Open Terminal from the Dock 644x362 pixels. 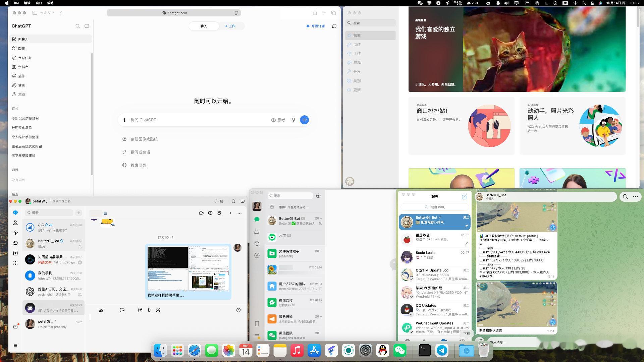(x=425, y=351)
